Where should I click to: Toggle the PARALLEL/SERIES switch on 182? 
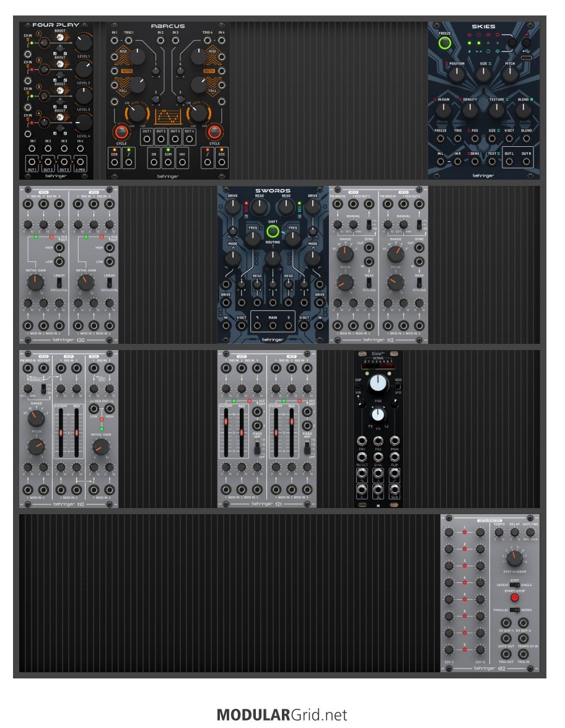[514, 610]
